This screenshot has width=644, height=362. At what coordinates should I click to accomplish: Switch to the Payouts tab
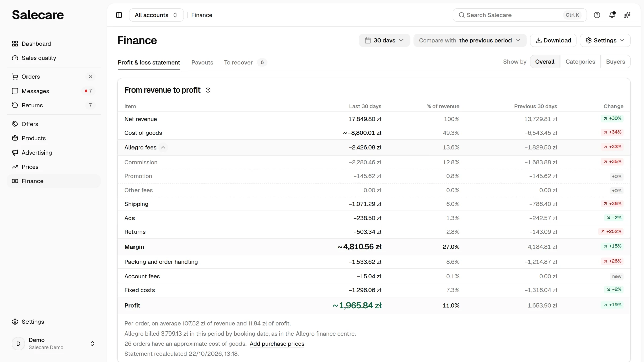pyautogui.click(x=202, y=63)
